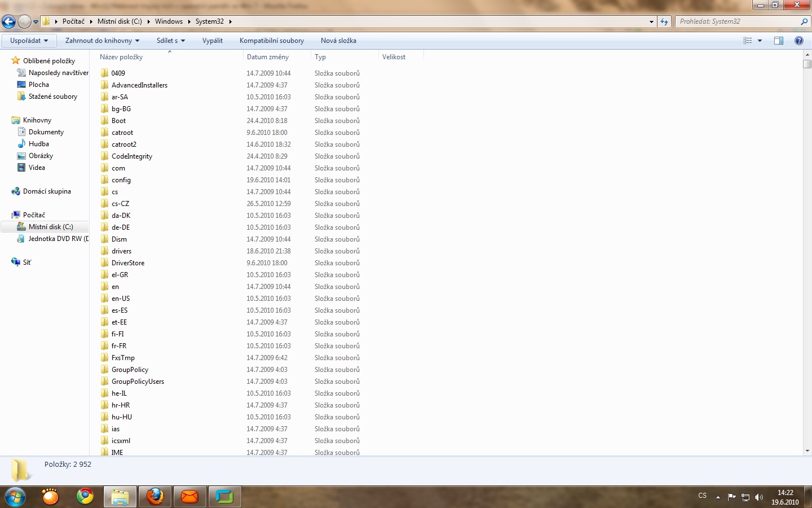Open the Uspořádat dropdown menu

pos(29,41)
